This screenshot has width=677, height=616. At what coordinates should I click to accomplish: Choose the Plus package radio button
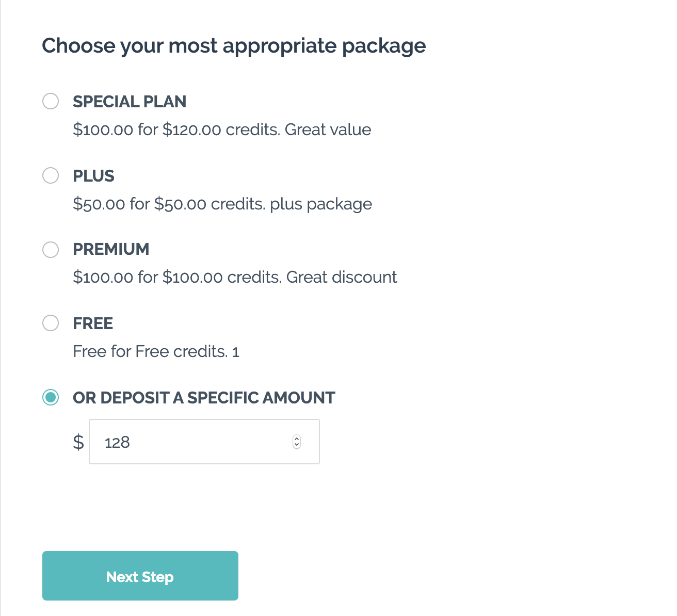[x=51, y=175]
